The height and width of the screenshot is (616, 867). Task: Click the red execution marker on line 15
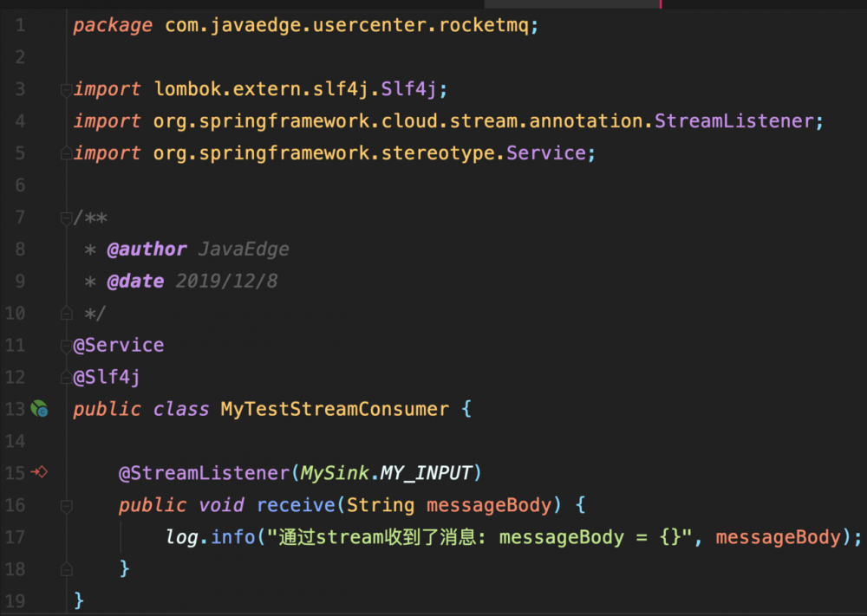[41, 473]
